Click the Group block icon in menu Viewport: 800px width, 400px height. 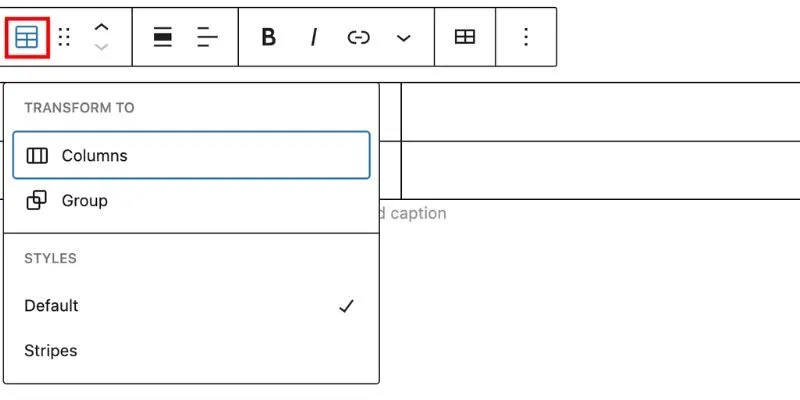36,201
